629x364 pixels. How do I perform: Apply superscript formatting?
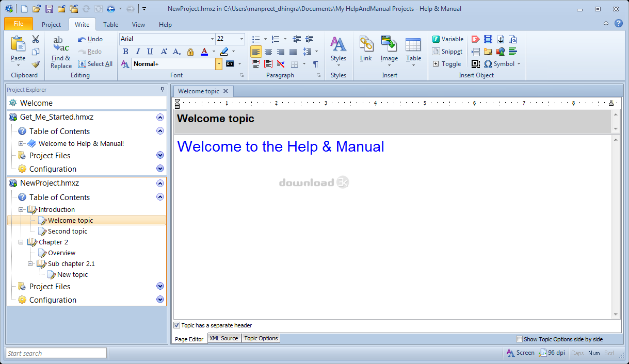click(x=164, y=52)
